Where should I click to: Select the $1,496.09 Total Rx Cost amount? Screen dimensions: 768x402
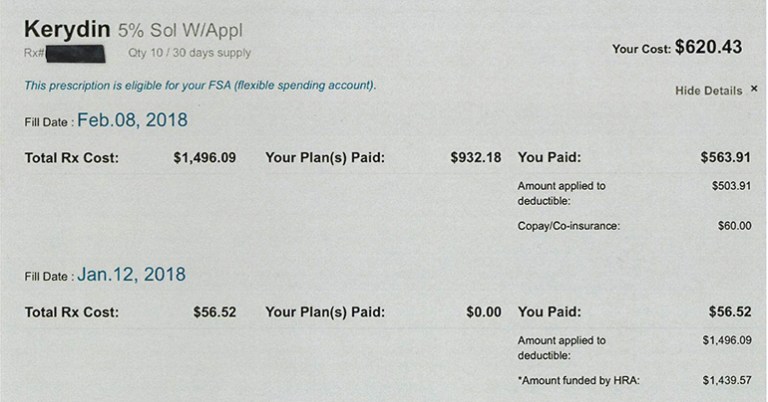tap(204, 157)
